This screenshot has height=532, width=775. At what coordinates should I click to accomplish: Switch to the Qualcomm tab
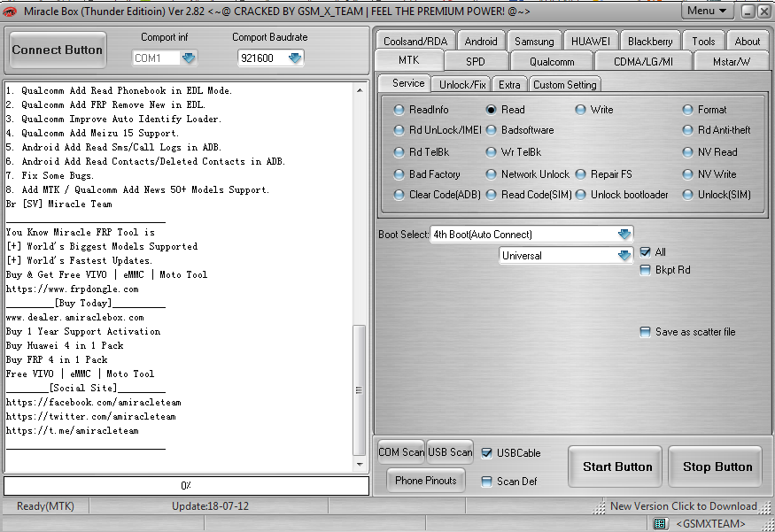pyautogui.click(x=552, y=62)
